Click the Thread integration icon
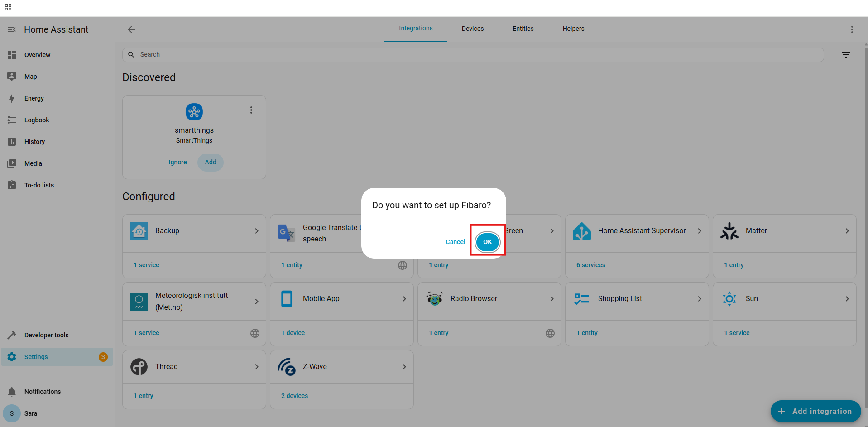Screen dimensions: 868x427 139,367
